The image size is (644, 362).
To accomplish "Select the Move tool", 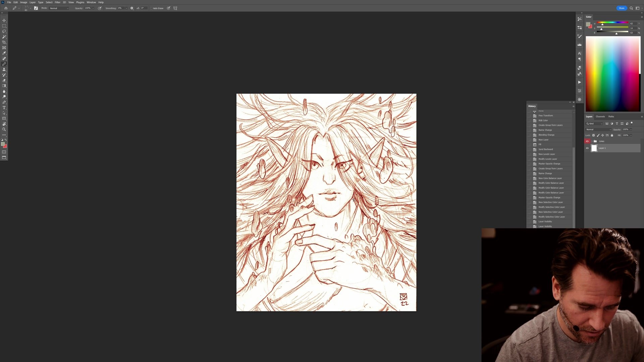I will 4,20.
